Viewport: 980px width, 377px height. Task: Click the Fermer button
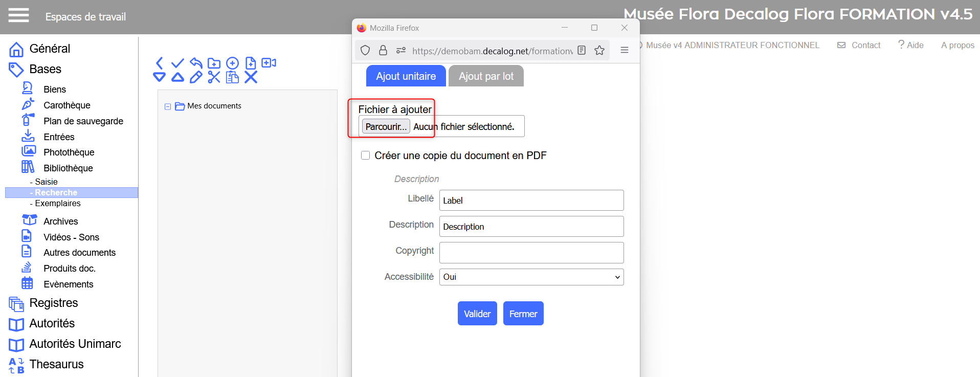[523, 313]
